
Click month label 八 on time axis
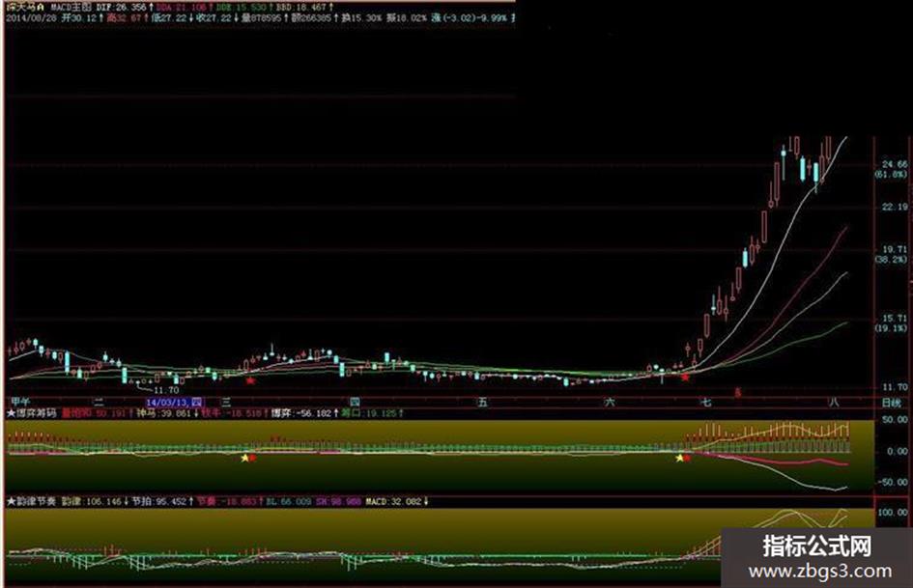[x=834, y=403]
